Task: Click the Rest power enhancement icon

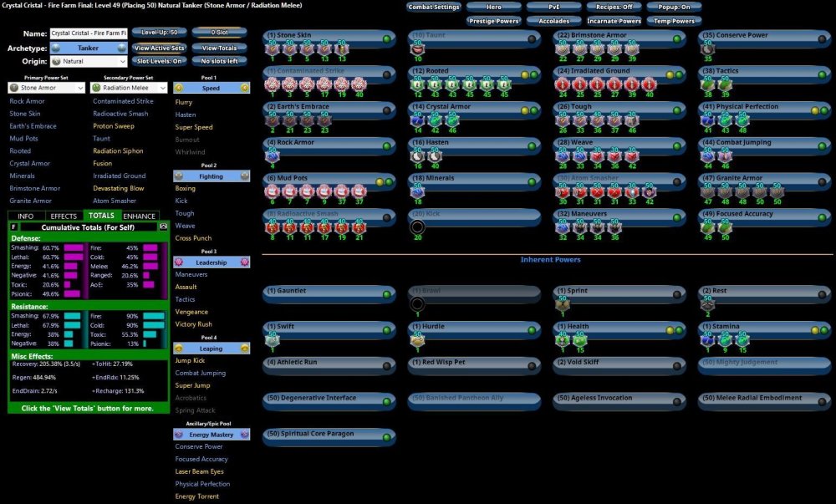Action: pos(706,303)
